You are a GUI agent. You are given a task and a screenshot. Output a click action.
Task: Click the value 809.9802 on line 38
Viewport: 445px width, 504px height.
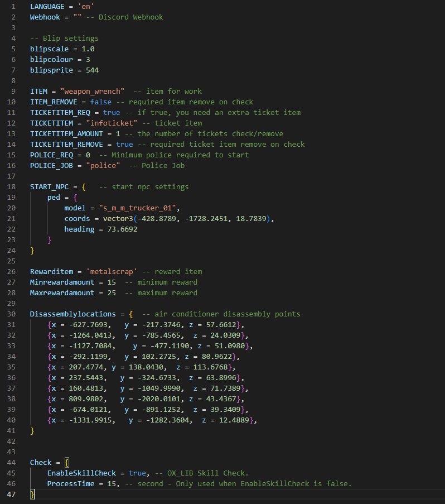pyautogui.click(x=86, y=399)
